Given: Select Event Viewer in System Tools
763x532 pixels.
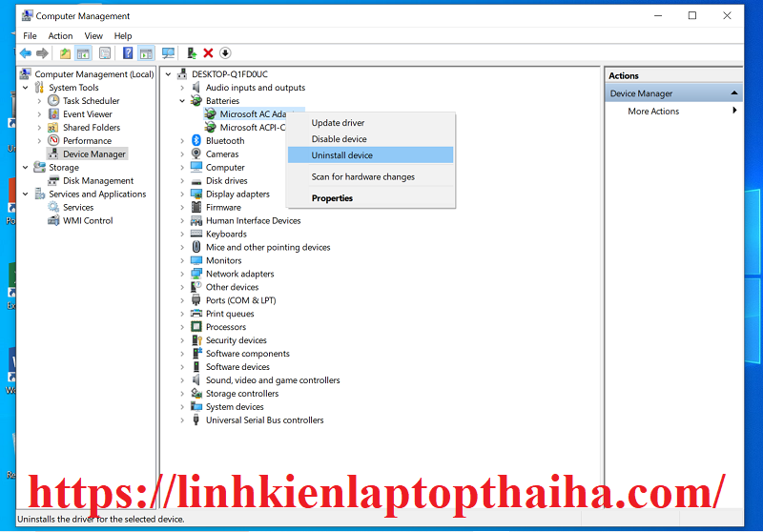Looking at the screenshot, I should click(x=87, y=114).
